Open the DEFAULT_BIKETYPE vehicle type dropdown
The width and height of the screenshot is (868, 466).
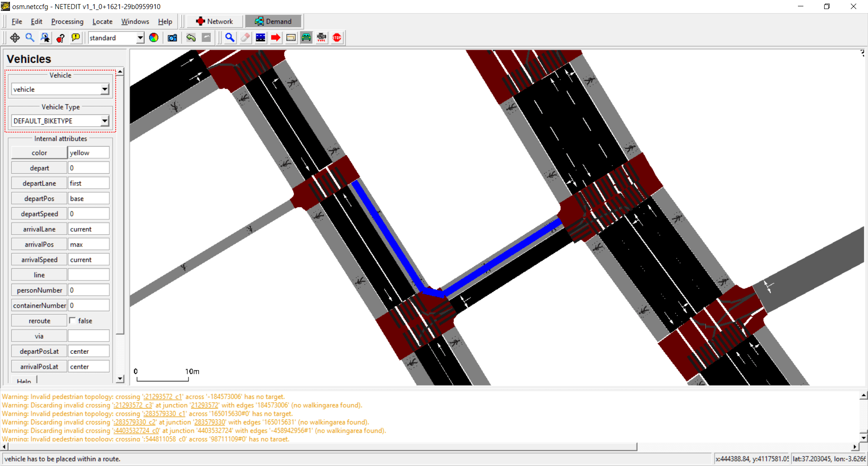(105, 121)
